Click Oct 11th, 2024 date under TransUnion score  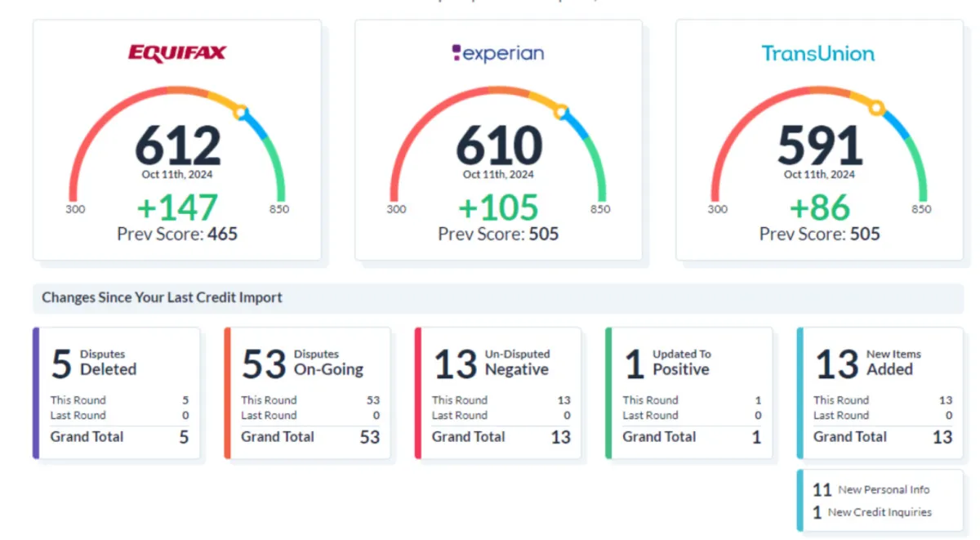click(x=820, y=174)
